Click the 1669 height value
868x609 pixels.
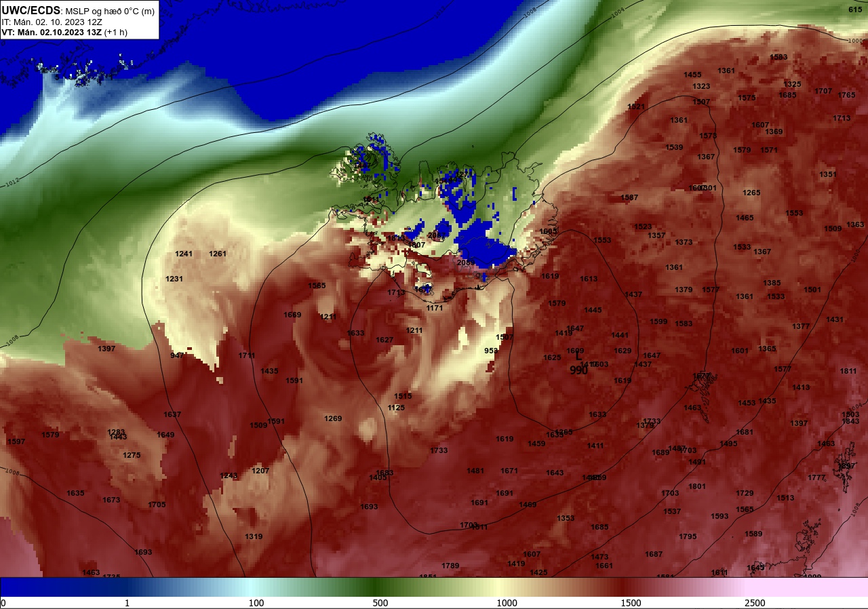coord(292,315)
